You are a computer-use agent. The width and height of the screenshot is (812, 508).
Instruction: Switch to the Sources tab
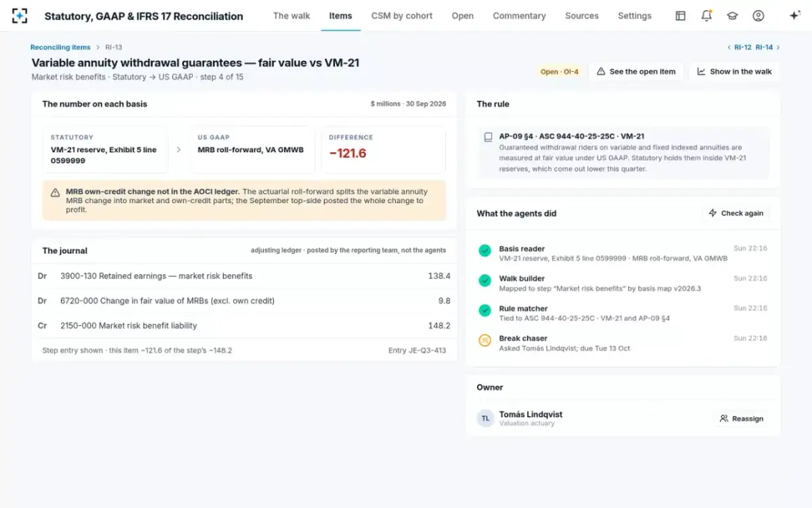click(582, 16)
